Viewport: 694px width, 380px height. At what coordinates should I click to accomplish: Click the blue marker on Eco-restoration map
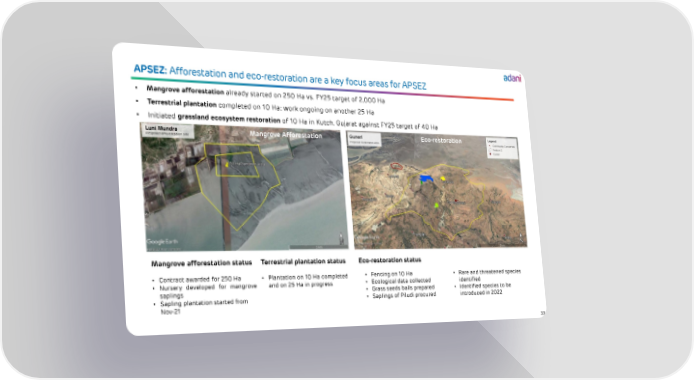click(426, 178)
